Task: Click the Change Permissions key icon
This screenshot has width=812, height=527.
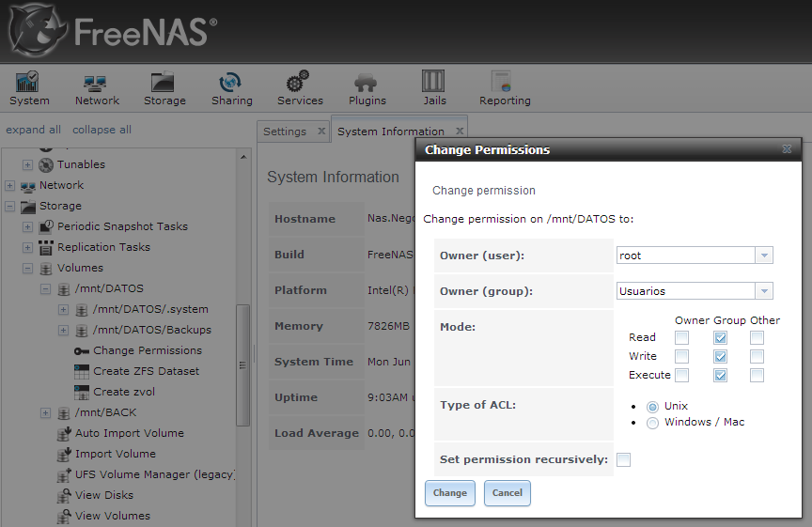Action: click(x=82, y=351)
